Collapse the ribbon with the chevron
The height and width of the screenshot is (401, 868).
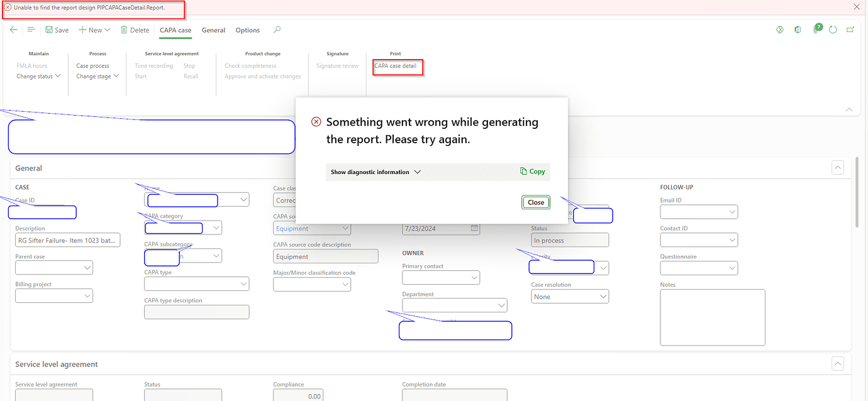(x=849, y=109)
